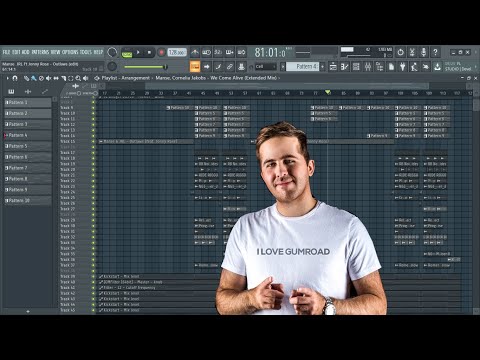Open the PATTERNS menu

tap(40, 52)
